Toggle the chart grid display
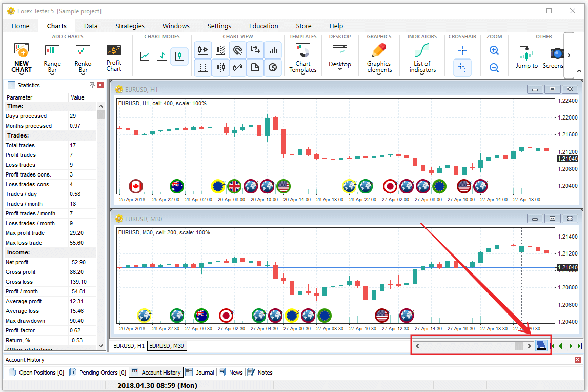The width and height of the screenshot is (588, 392). 203,67
